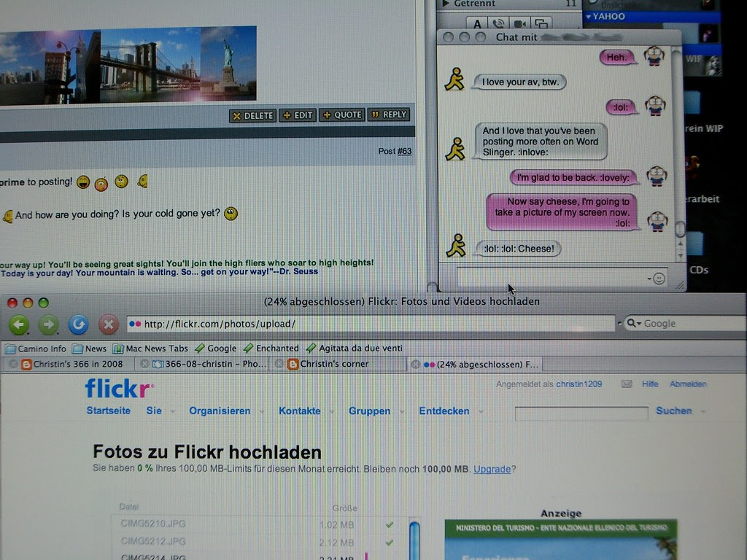Open the Mac News Tabs bookmark group
The width and height of the screenshot is (747, 560).
tap(150, 349)
